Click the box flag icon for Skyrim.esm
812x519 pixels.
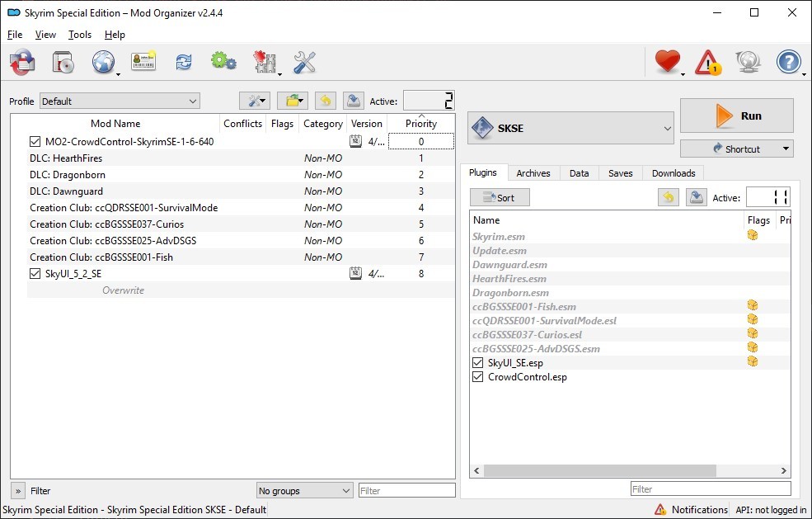(x=753, y=235)
